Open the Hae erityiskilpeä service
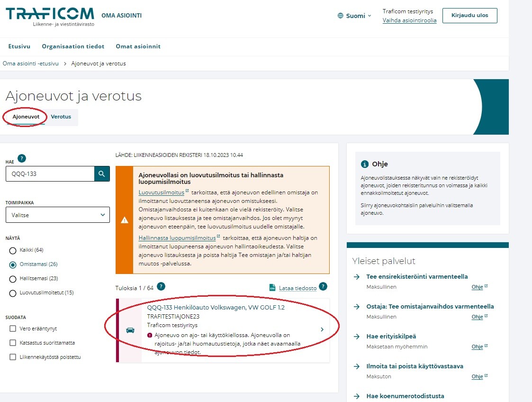The width and height of the screenshot is (532, 402). (391, 337)
